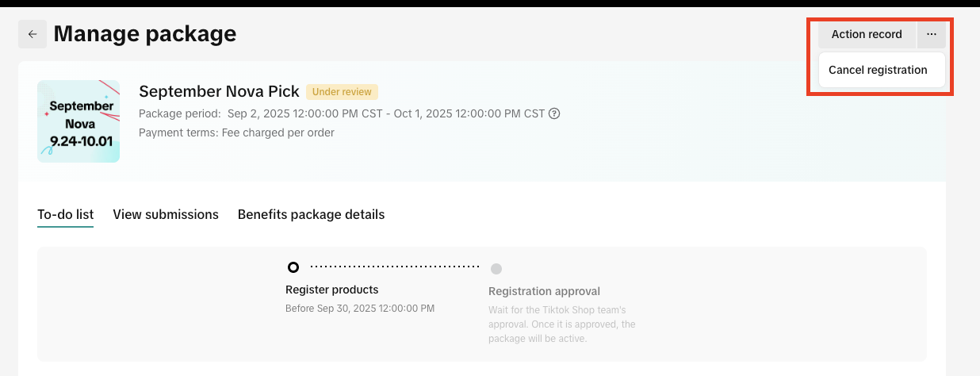Click the Before Sep 30 deadline text
Viewport: 980px width, 376px height.
coord(359,309)
